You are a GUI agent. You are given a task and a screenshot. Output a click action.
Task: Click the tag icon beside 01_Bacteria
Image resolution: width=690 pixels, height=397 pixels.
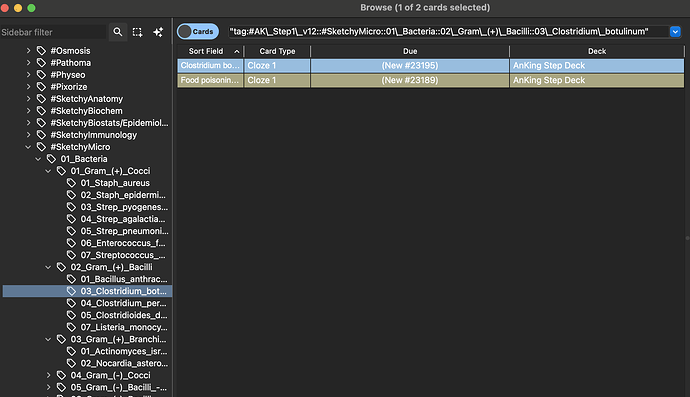[x=51, y=159]
